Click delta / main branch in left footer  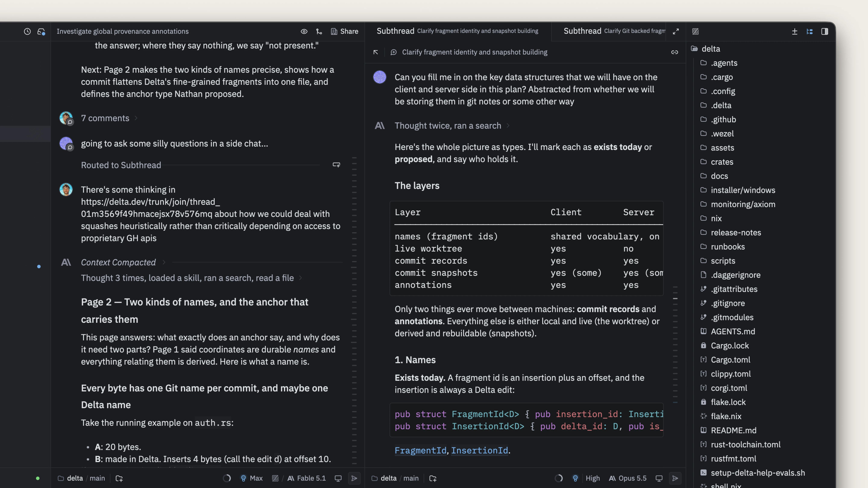tap(81, 479)
